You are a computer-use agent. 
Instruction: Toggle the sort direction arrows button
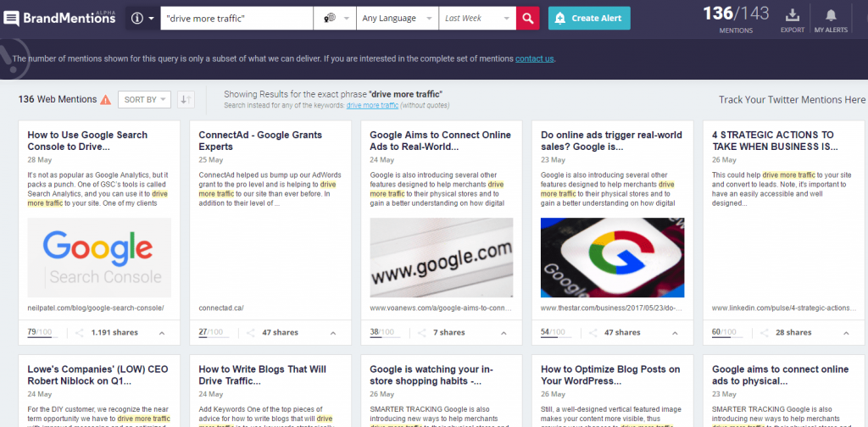(186, 100)
